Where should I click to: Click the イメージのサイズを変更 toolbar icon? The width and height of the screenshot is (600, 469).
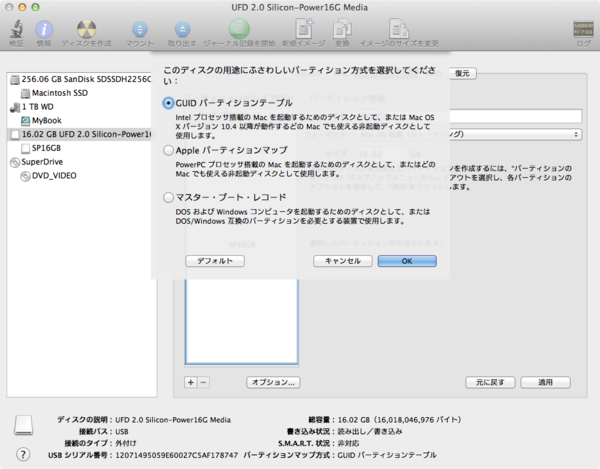pyautogui.click(x=399, y=29)
